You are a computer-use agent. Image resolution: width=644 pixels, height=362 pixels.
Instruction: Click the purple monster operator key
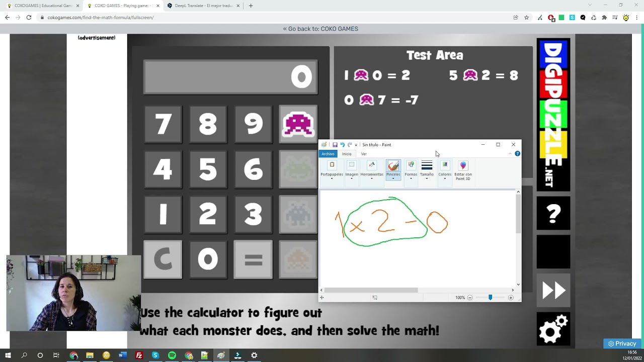click(298, 124)
